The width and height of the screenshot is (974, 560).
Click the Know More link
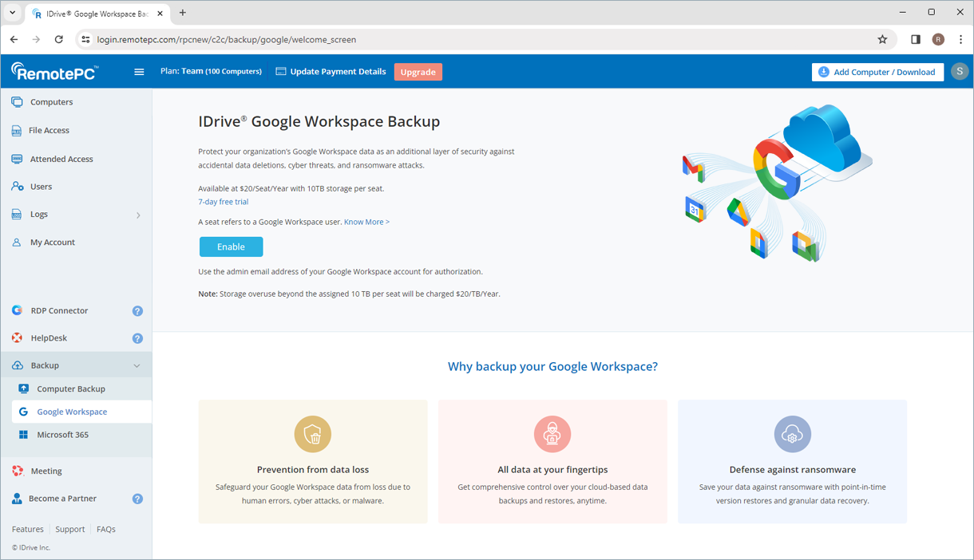366,222
